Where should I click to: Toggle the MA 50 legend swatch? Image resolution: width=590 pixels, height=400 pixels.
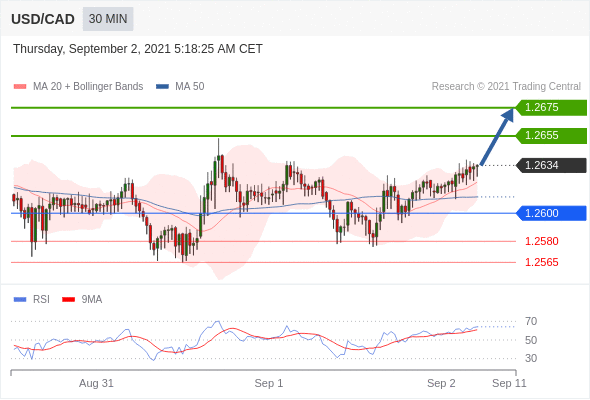(162, 87)
